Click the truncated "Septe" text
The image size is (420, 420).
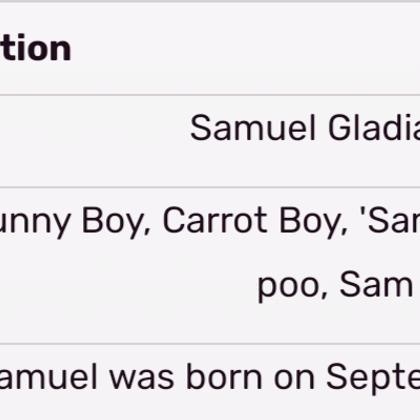(373, 378)
